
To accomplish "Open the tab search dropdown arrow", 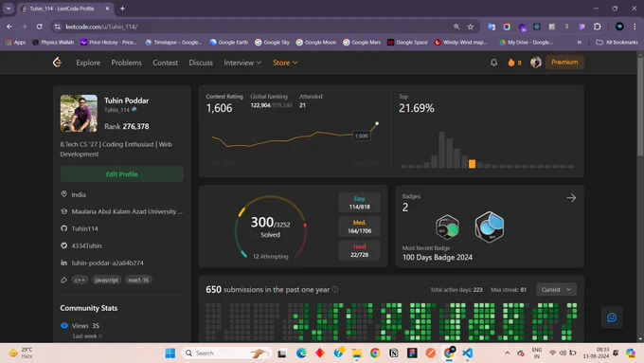I will (9, 9).
